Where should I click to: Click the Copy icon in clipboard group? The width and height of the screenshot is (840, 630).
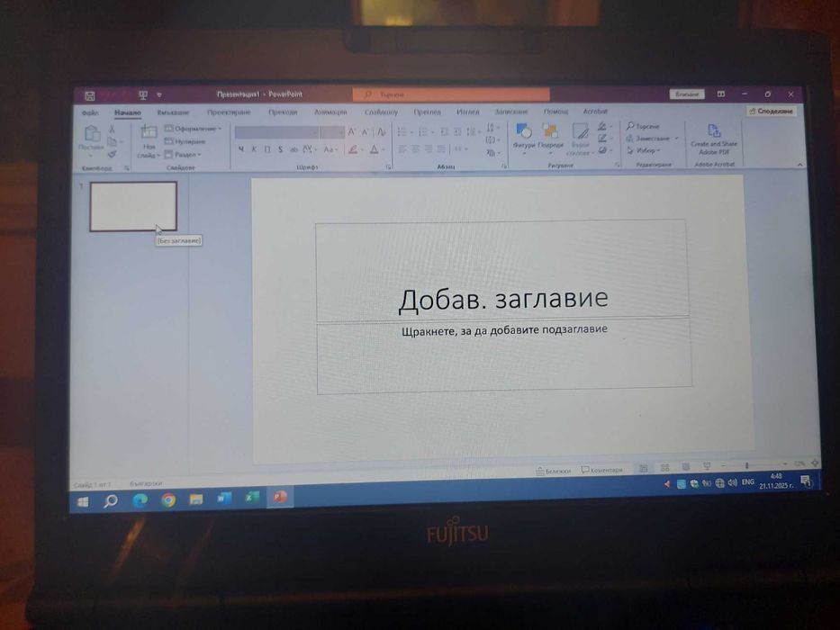(112, 142)
